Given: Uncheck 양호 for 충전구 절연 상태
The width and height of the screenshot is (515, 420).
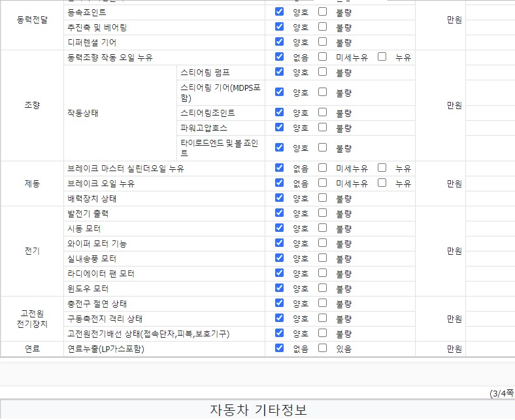Looking at the screenshot, I should (280, 303).
